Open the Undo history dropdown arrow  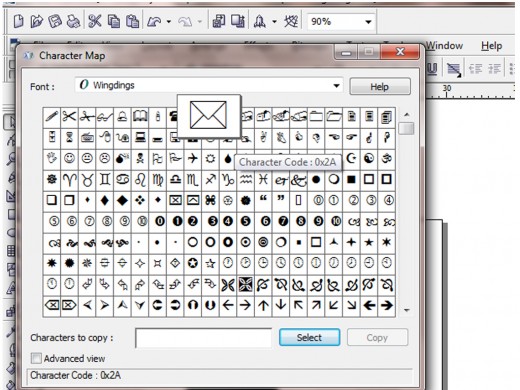click(169, 22)
